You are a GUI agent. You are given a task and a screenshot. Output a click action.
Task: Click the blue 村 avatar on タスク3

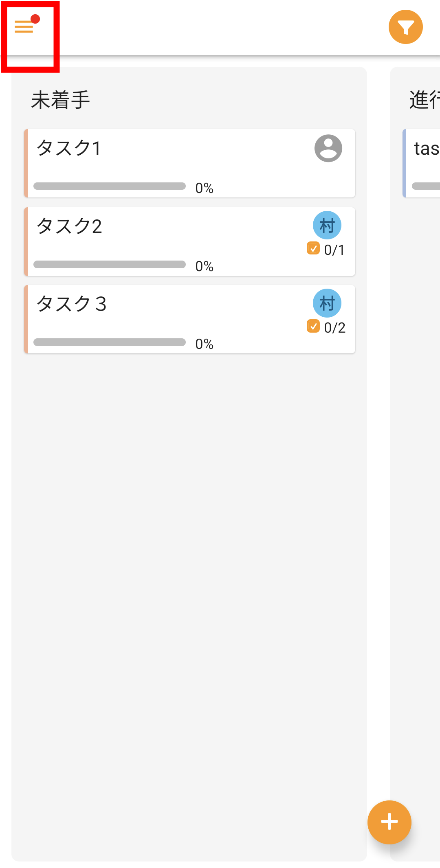(327, 303)
